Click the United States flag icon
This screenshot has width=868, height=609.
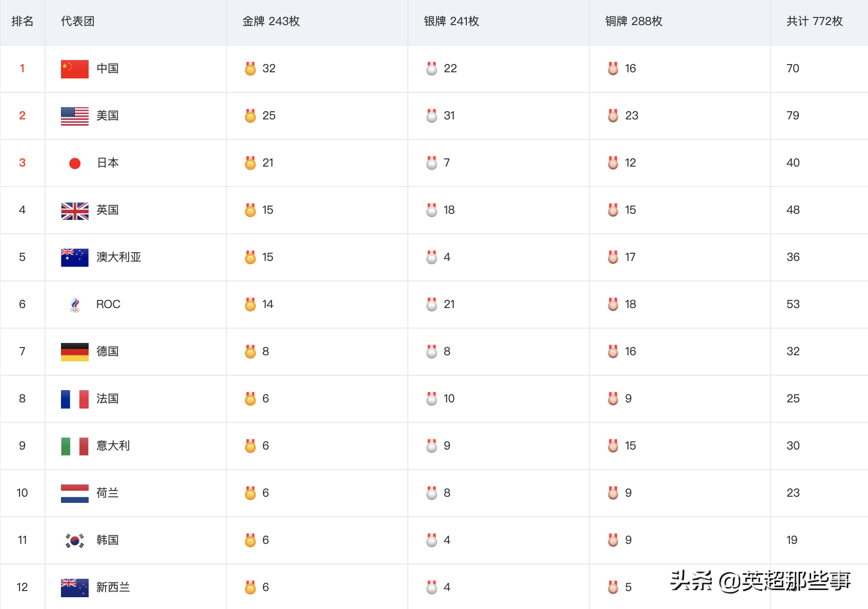pos(74,116)
